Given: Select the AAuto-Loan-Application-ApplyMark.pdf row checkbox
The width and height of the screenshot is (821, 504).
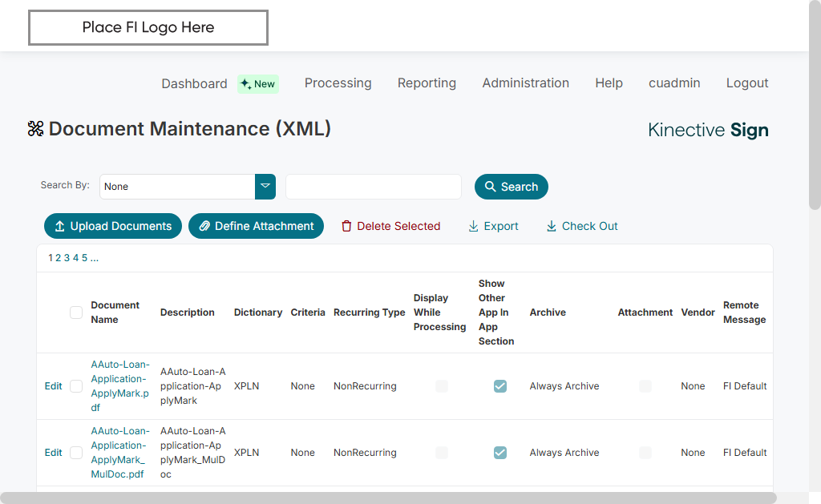Looking at the screenshot, I should (x=76, y=386).
